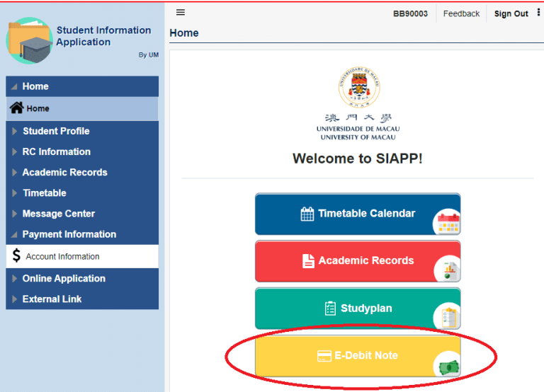Click the card icon on E-Debit Note

[x=324, y=356]
